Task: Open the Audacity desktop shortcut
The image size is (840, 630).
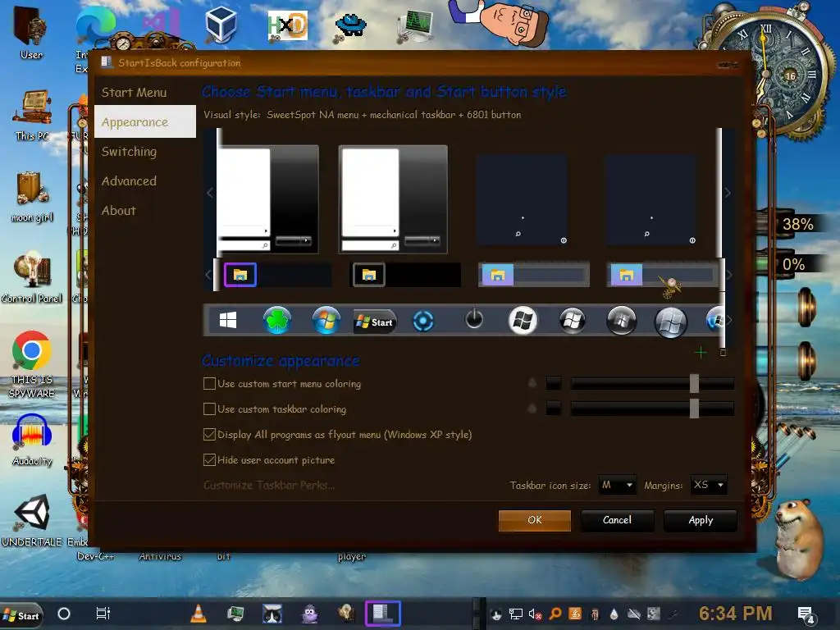Action: pyautogui.click(x=32, y=440)
